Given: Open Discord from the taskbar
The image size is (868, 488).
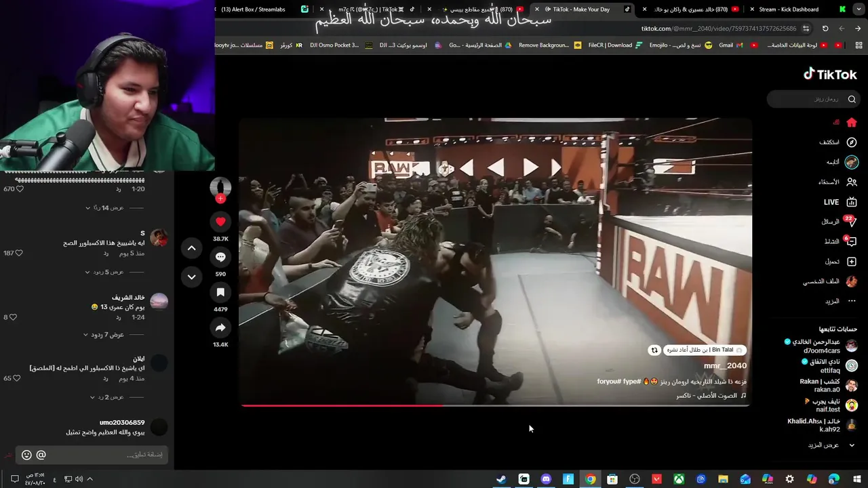Looking at the screenshot, I should [x=546, y=479].
